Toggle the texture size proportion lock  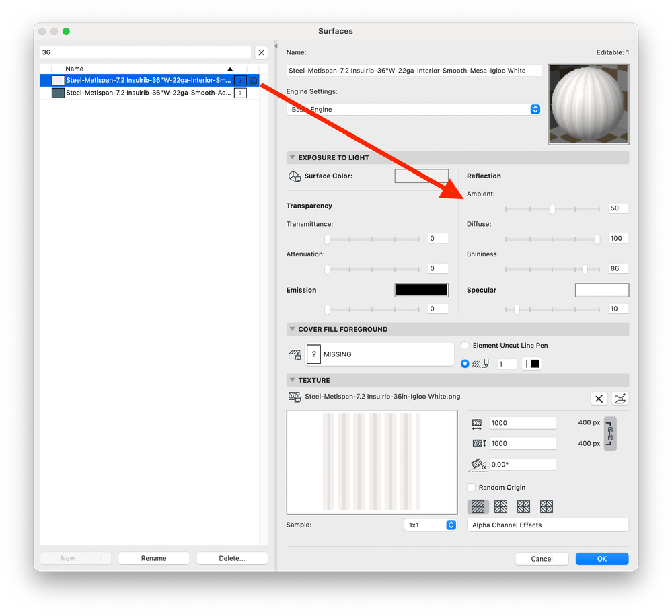(x=610, y=434)
